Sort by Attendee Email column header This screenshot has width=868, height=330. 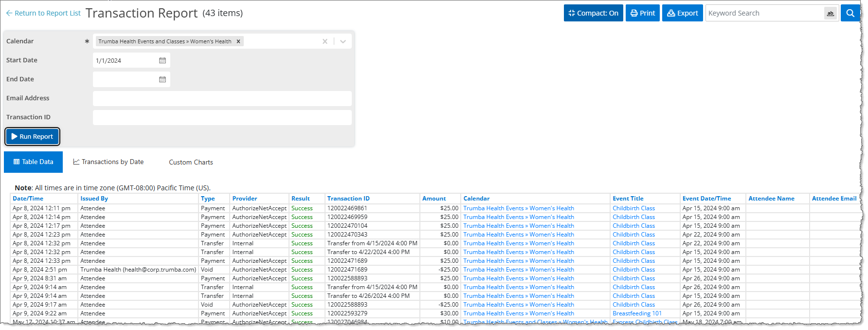pos(834,199)
